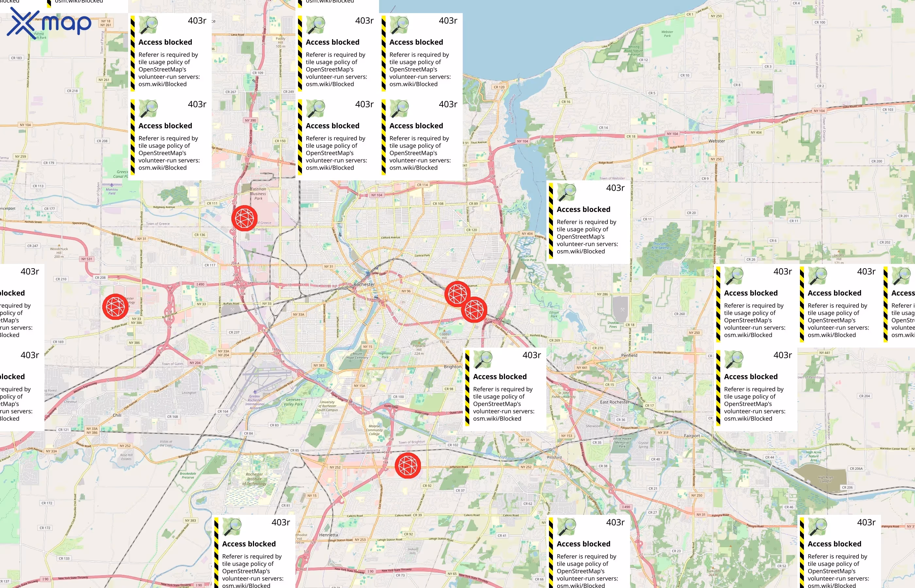
Task: Click the Town of Gates label
Action: (173, 364)
